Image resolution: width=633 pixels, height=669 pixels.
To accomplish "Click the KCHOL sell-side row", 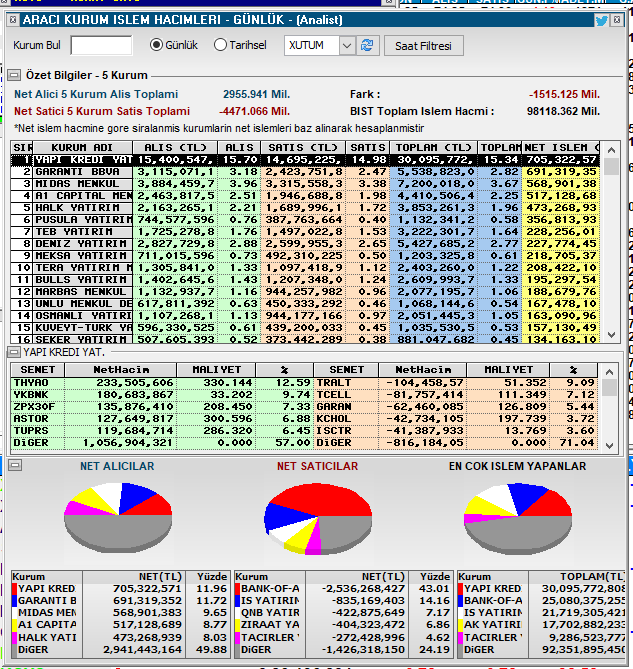I will (x=456, y=419).
